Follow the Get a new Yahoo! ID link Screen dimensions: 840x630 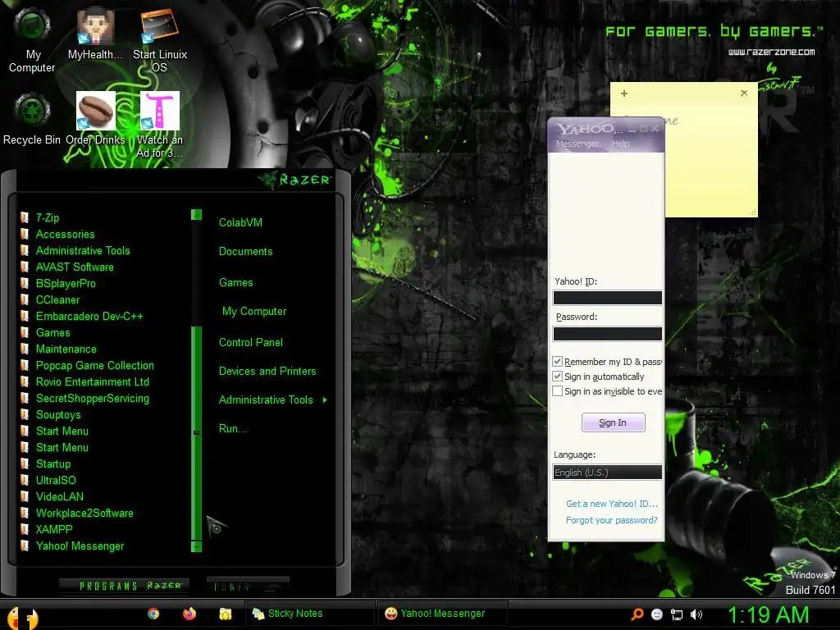tap(611, 504)
